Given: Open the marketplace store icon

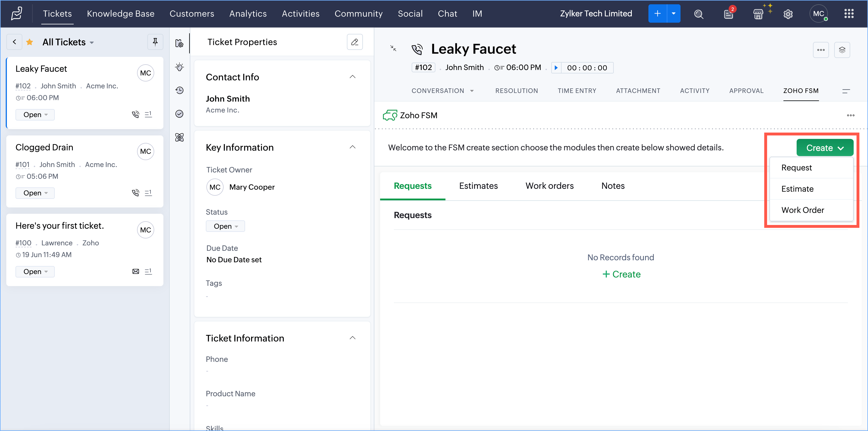Looking at the screenshot, I should coord(758,14).
